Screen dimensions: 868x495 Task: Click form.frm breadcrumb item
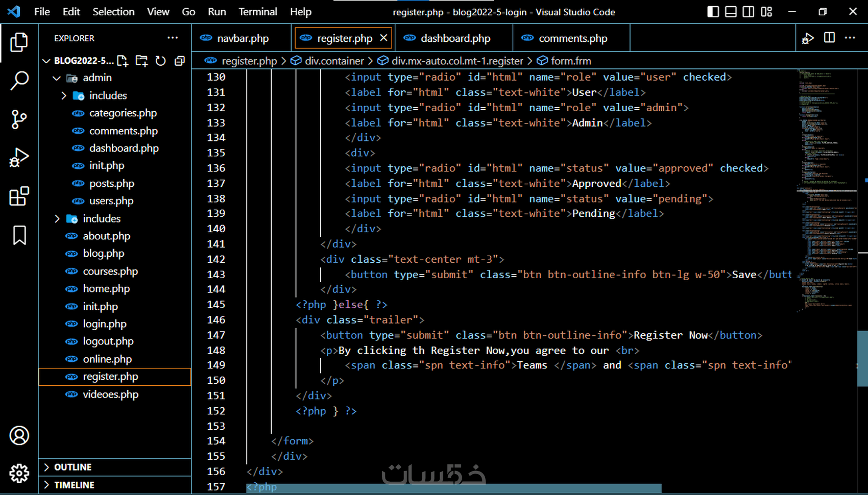coord(571,61)
